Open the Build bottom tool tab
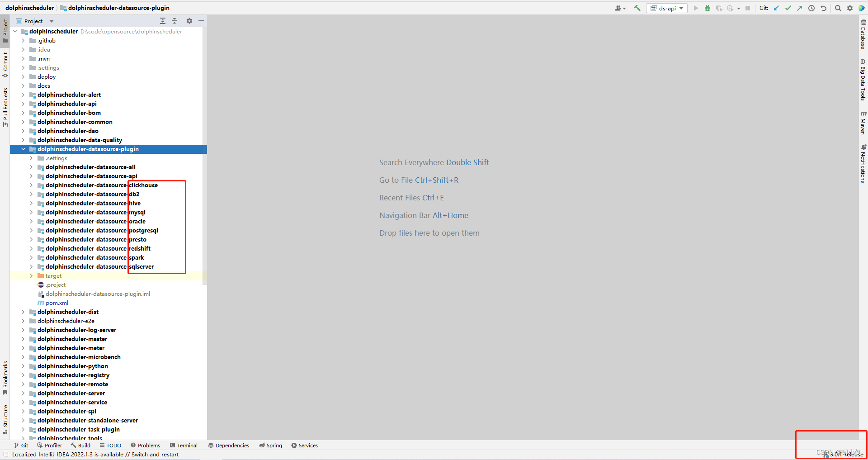Screen dimensions: 868x460 click(80, 446)
